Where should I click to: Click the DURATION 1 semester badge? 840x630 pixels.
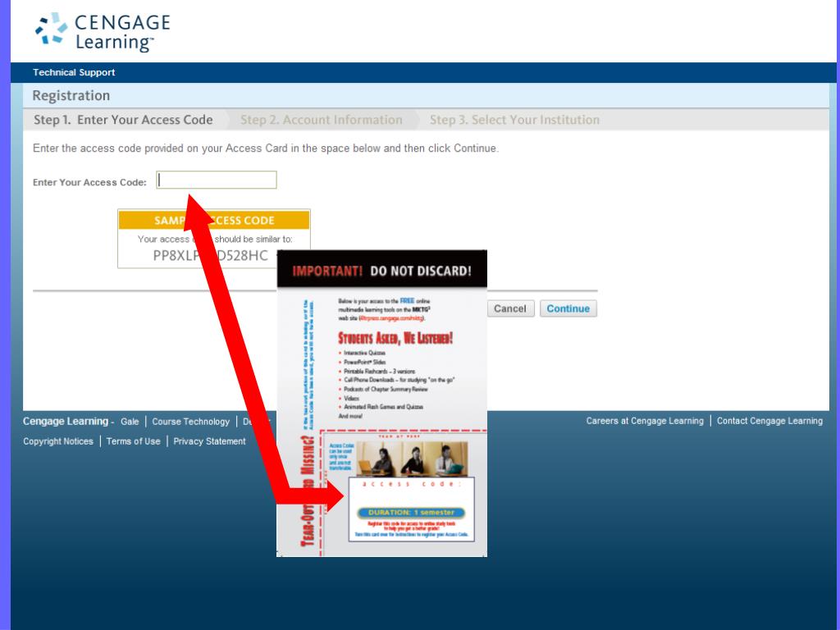pyautogui.click(x=412, y=513)
